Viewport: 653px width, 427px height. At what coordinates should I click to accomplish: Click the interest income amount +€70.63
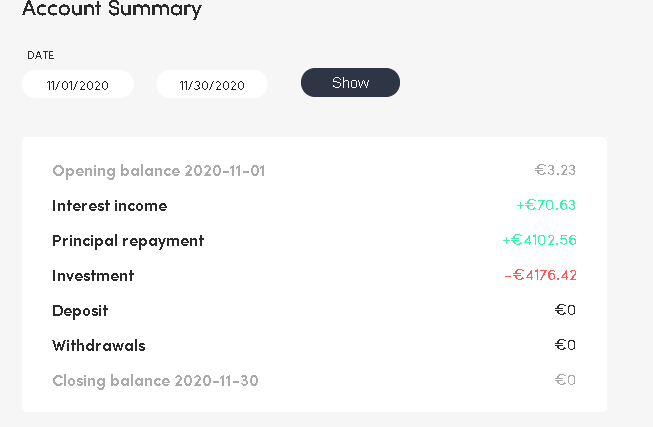tap(546, 205)
